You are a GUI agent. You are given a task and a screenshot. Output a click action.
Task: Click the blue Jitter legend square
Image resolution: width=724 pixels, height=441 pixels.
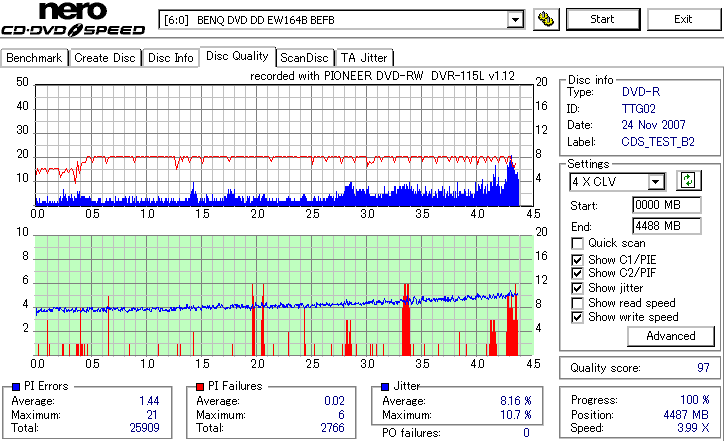385,387
